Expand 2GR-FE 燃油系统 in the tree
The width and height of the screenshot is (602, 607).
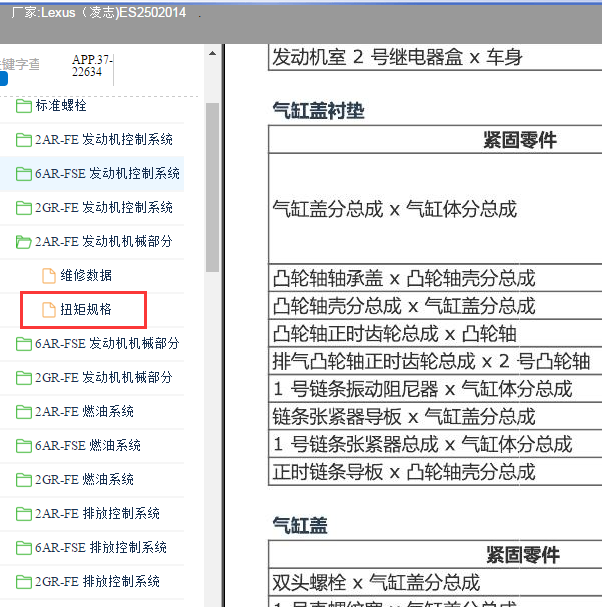click(84, 480)
